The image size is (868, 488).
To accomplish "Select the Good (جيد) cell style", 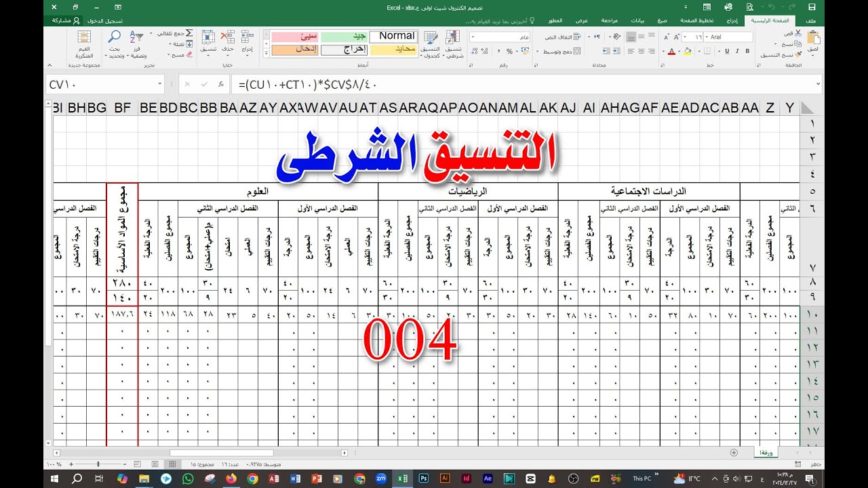I will coord(344,36).
